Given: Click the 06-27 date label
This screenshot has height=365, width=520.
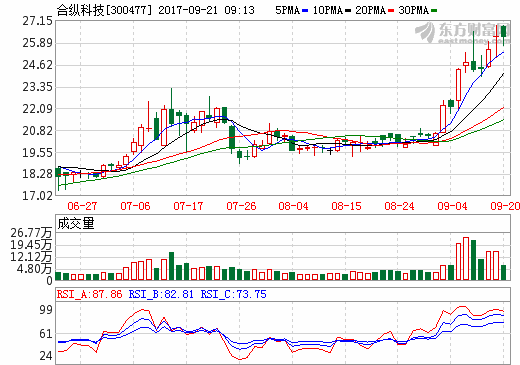Looking at the screenshot, I should click(82, 206).
